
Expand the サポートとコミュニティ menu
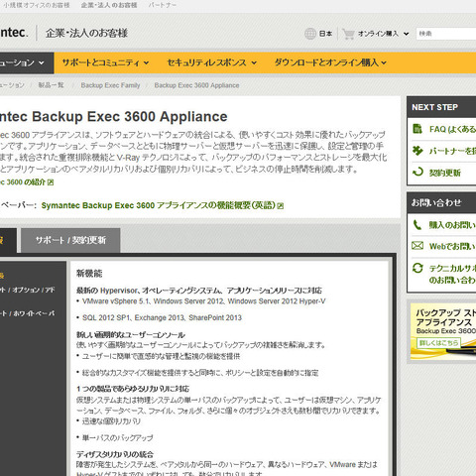coord(146,62)
